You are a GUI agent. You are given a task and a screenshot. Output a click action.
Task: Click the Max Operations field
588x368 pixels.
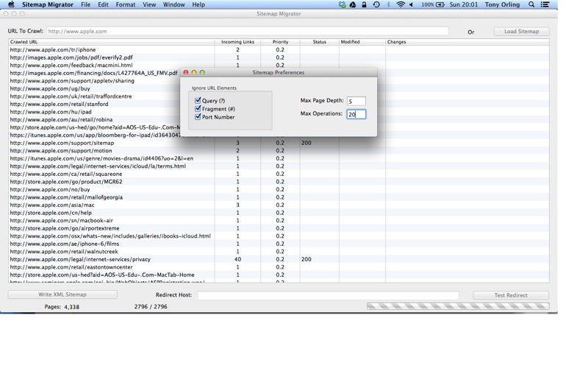(x=356, y=114)
